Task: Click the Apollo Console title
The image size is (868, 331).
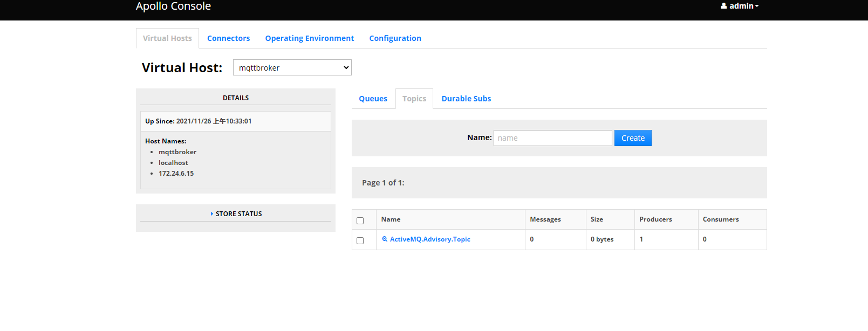Action: pyautogui.click(x=173, y=6)
